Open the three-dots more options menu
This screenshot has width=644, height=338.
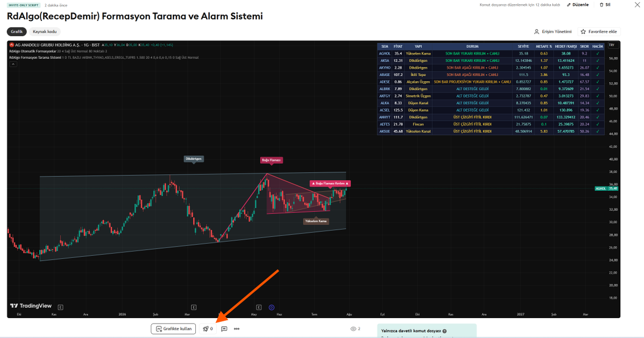237,329
